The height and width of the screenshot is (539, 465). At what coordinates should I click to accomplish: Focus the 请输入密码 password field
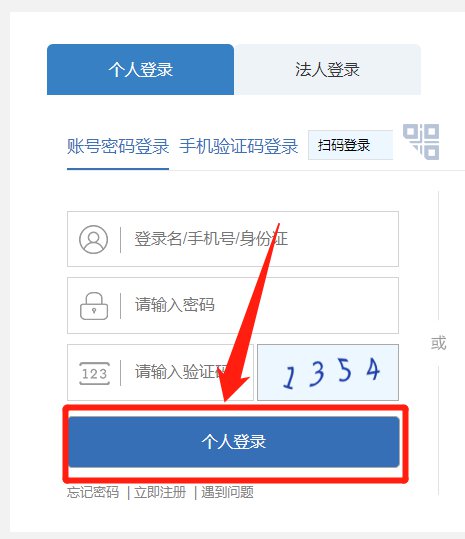coord(233,306)
